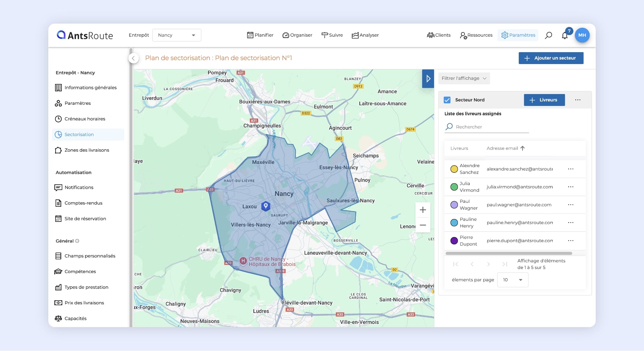Click the search magnifier icon in header
This screenshot has height=351, width=644.
click(548, 35)
